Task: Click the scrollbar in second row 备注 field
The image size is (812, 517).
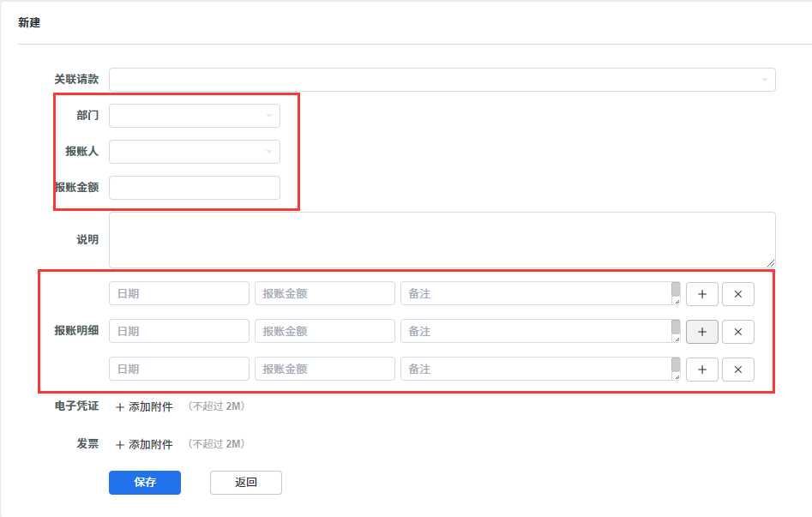Action: click(676, 327)
